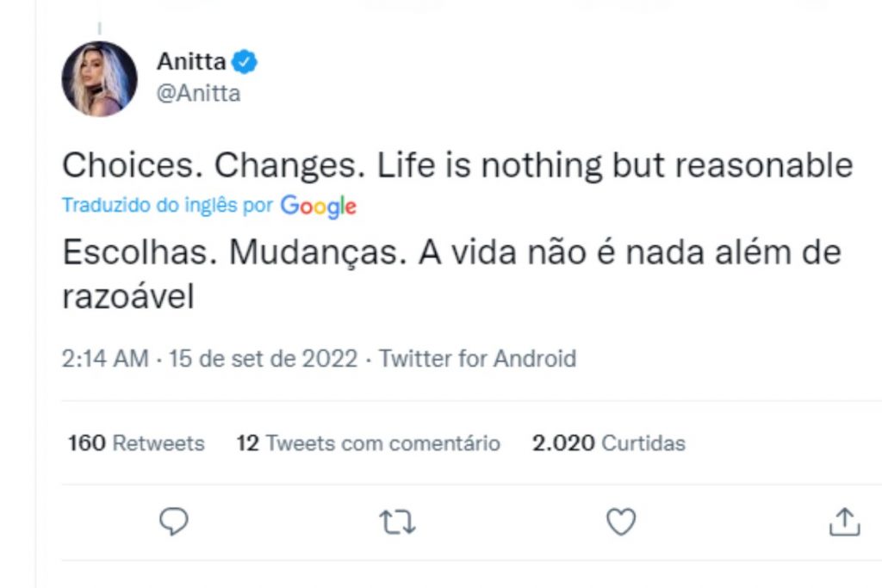The height and width of the screenshot is (588, 882).
Task: Open retweet options via the retweet arrows
Action: coord(397,521)
